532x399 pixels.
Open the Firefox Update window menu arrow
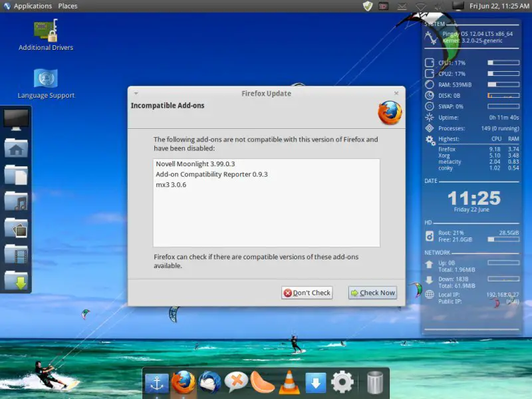click(x=136, y=93)
